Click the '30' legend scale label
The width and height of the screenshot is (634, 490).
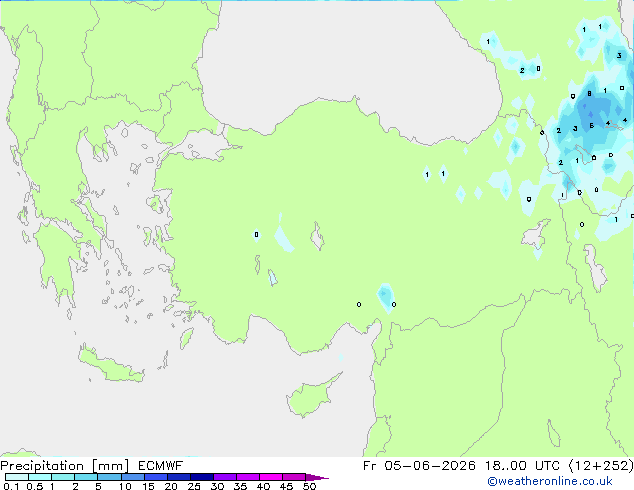point(217,486)
